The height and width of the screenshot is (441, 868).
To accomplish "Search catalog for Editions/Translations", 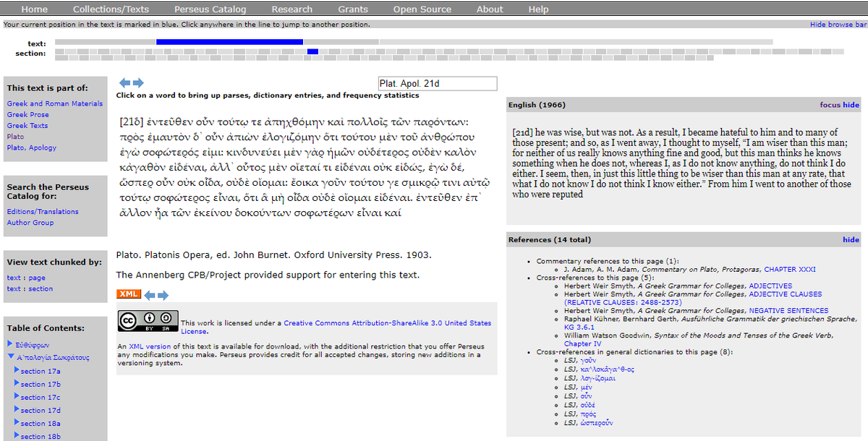I will 43,212.
